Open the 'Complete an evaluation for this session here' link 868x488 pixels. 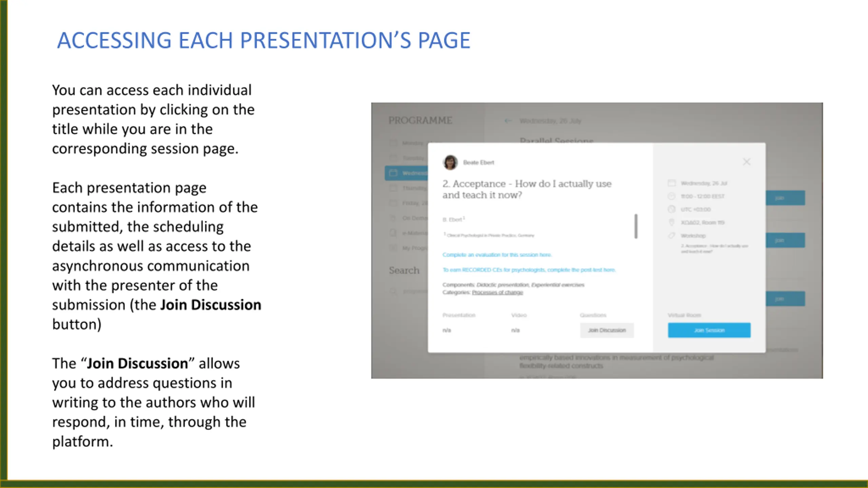(497, 255)
